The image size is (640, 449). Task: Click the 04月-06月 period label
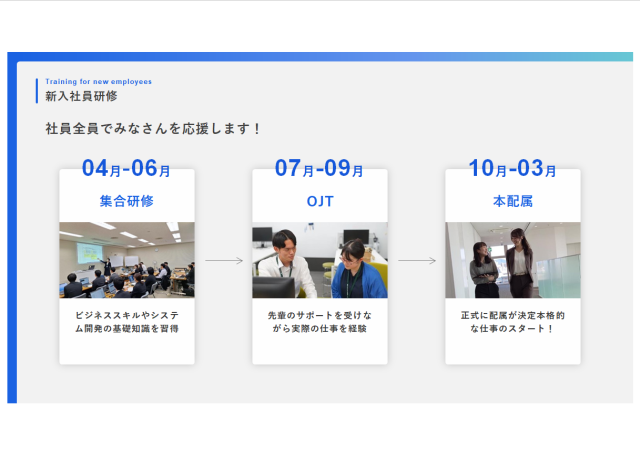pos(127,169)
